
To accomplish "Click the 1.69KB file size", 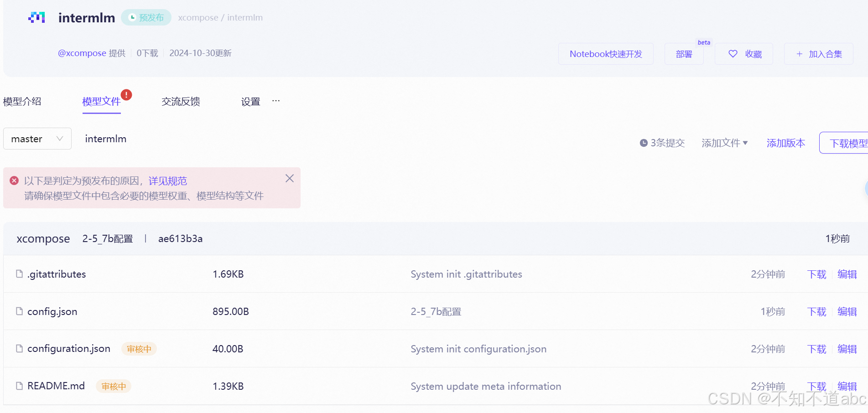I will [x=228, y=274].
